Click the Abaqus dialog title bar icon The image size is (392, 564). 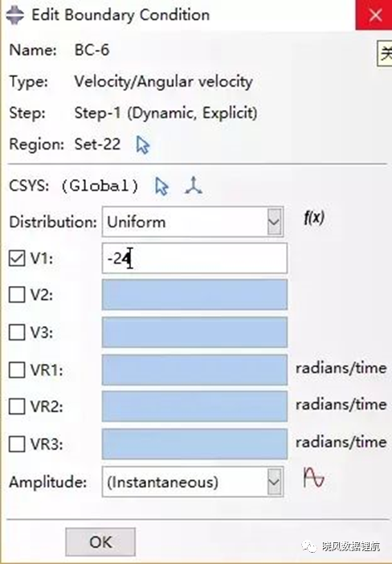coord(14,15)
